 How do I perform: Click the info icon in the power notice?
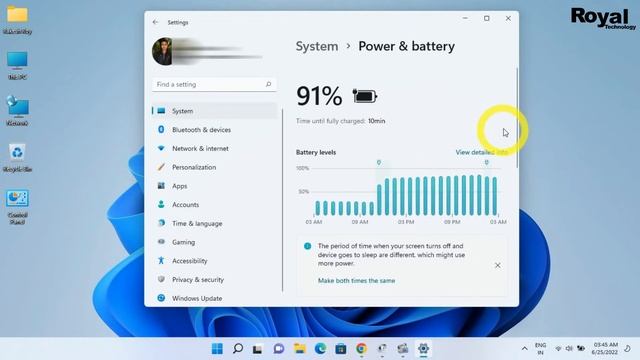[x=307, y=246]
